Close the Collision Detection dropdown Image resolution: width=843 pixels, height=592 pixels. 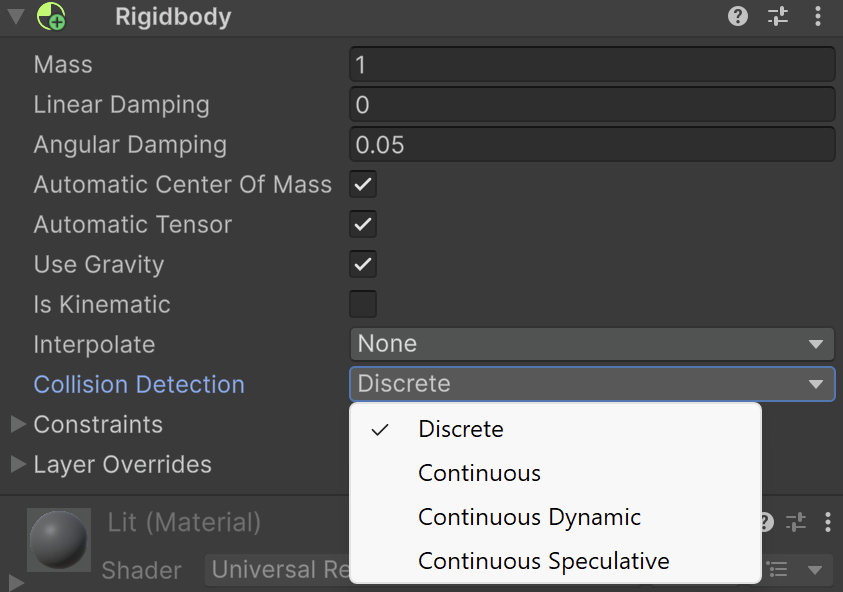[592, 384]
